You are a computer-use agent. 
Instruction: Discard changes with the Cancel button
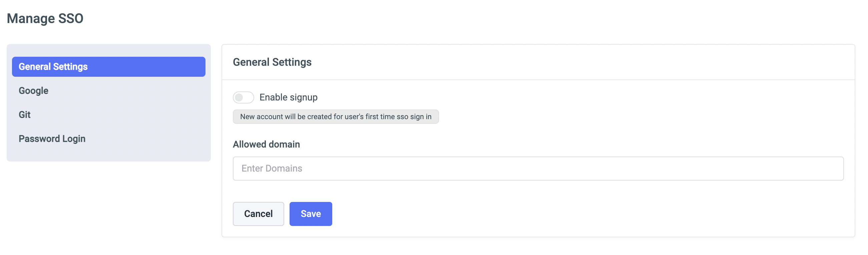(258, 214)
